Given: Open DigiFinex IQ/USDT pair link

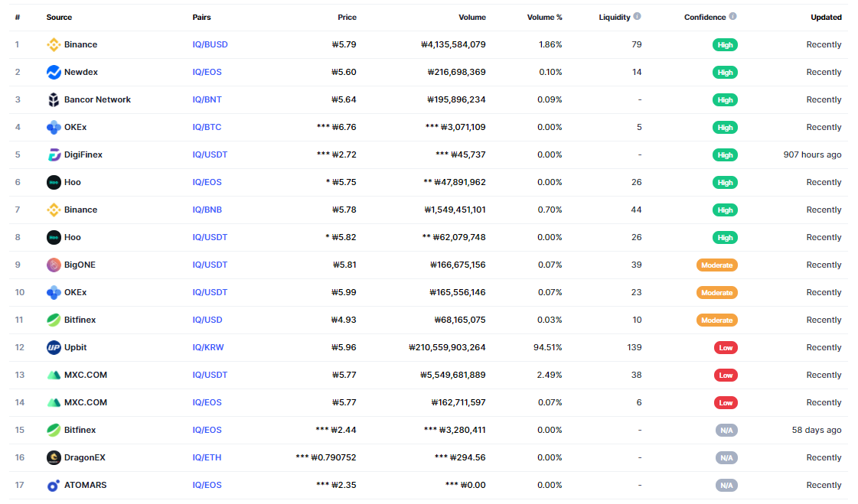Looking at the screenshot, I should click(x=210, y=154).
